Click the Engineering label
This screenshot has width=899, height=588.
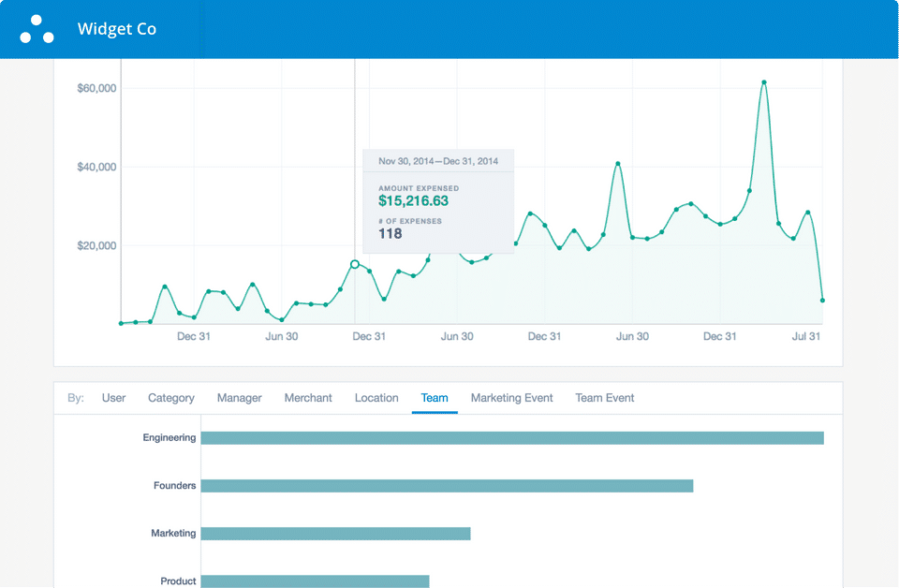click(169, 438)
